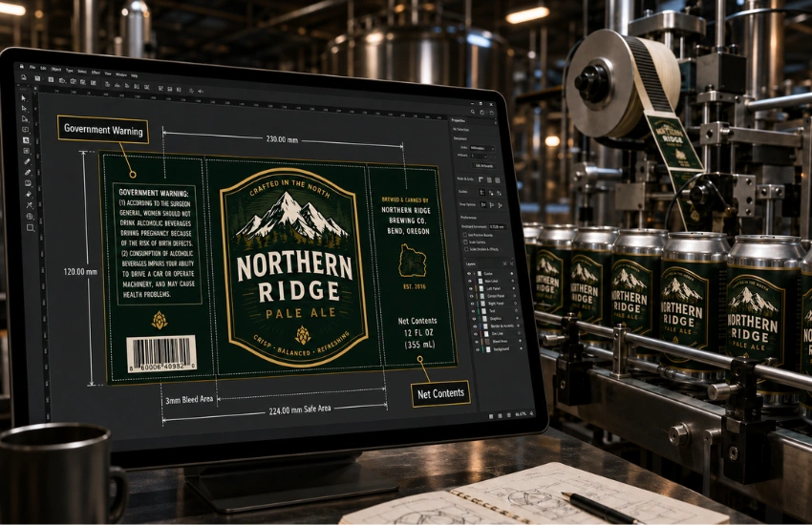Select the Contact Panel layer row
The height and width of the screenshot is (525, 812).
point(492,296)
